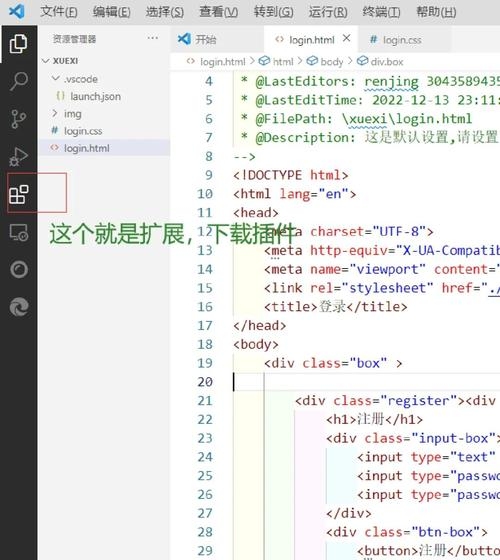Click body breadcrumb item

[x=325, y=62]
